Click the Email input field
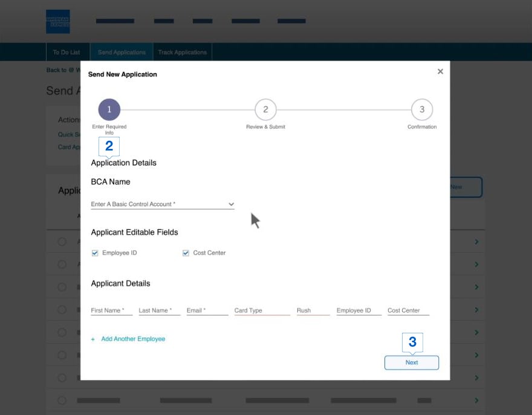 [x=207, y=310]
